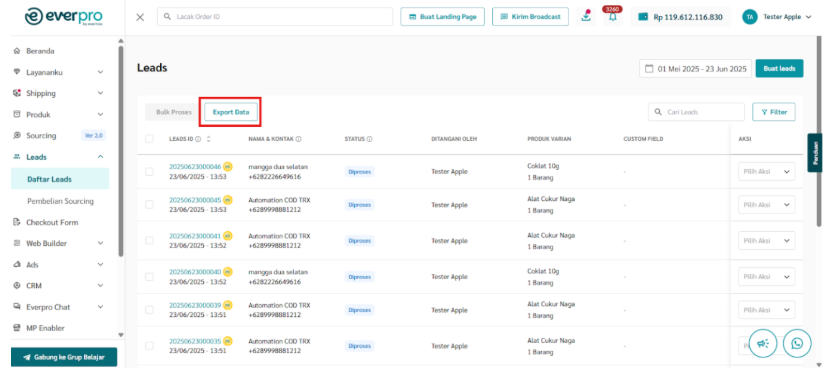
Task: Collapse the Leads menu chevron
Action: pyautogui.click(x=100, y=157)
